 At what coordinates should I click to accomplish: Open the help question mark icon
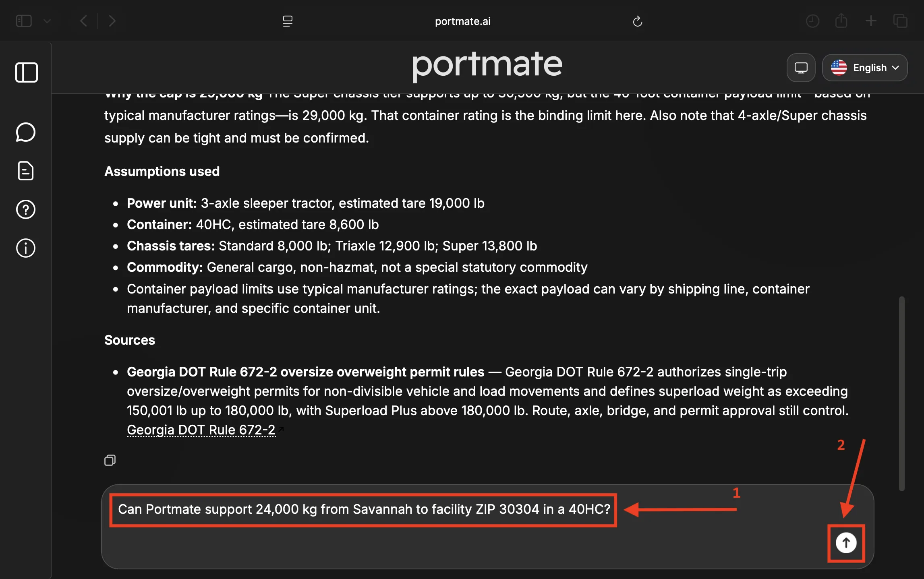[x=26, y=209]
